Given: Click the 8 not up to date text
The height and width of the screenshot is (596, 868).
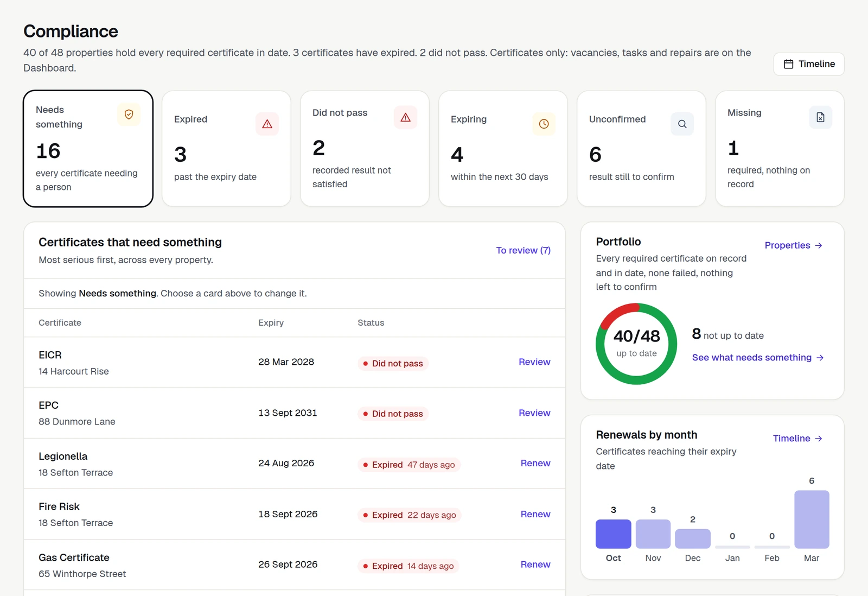Looking at the screenshot, I should [728, 334].
